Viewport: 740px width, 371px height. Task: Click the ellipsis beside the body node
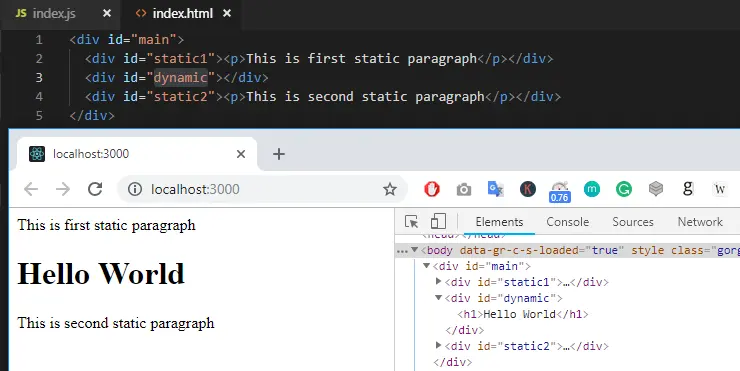click(402, 251)
